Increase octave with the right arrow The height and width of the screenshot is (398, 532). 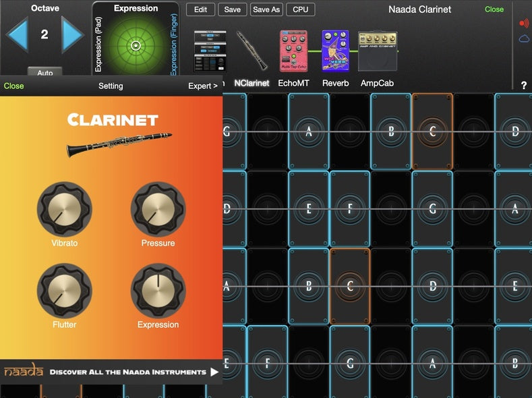pyautogui.click(x=72, y=34)
